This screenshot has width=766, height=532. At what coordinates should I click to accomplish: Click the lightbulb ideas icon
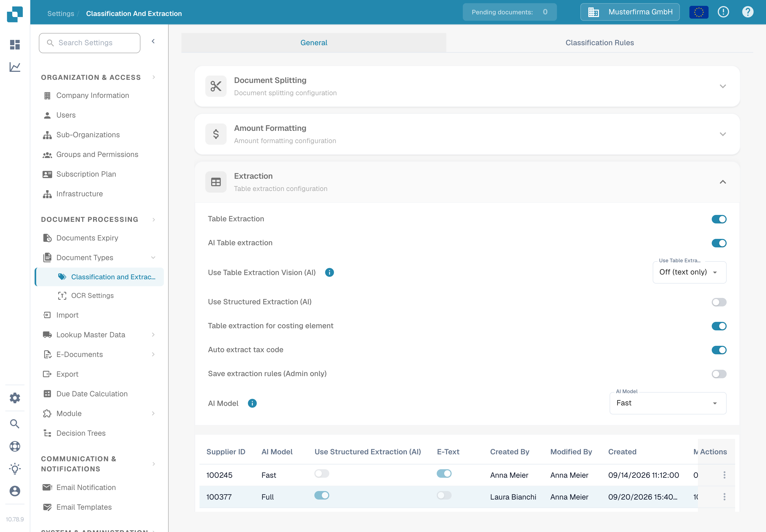(15, 469)
